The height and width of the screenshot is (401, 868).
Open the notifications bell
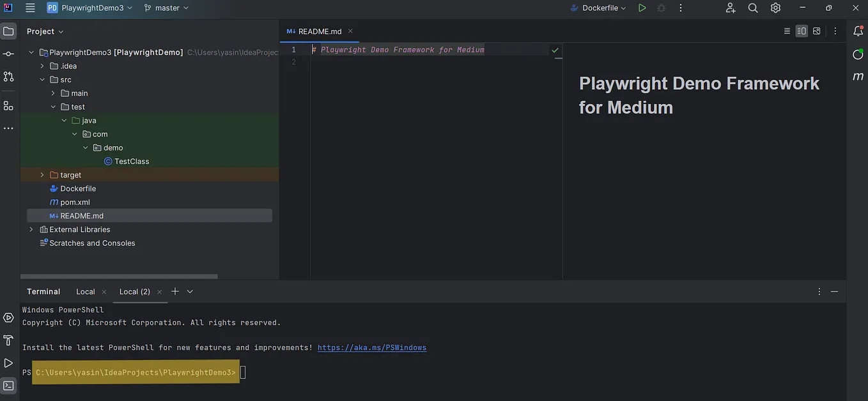click(x=858, y=31)
